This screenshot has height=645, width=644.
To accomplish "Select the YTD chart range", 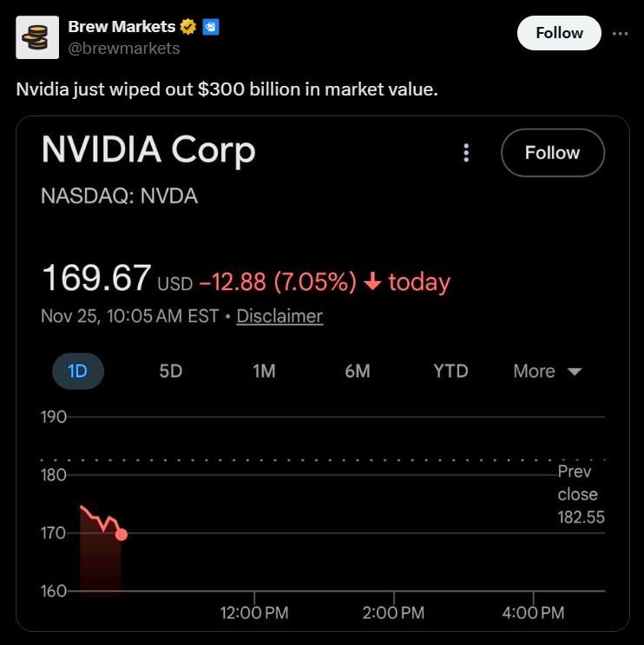I will (450, 372).
